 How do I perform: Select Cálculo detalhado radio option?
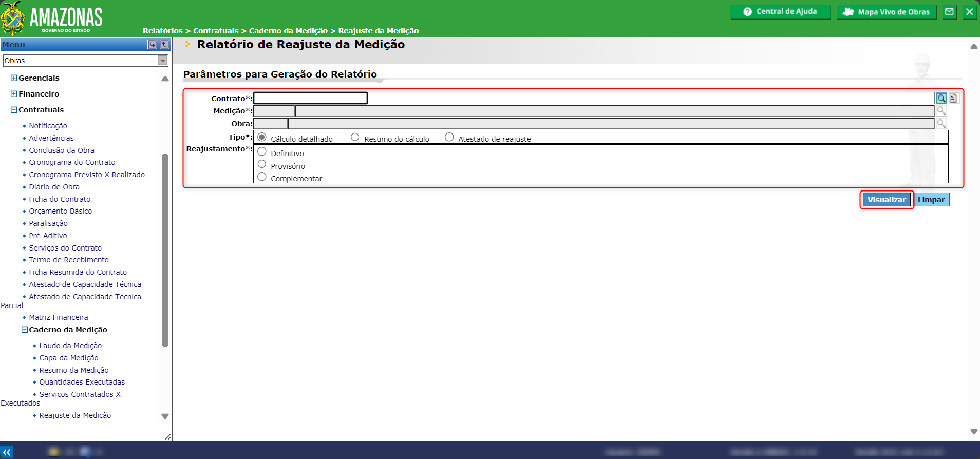262,138
